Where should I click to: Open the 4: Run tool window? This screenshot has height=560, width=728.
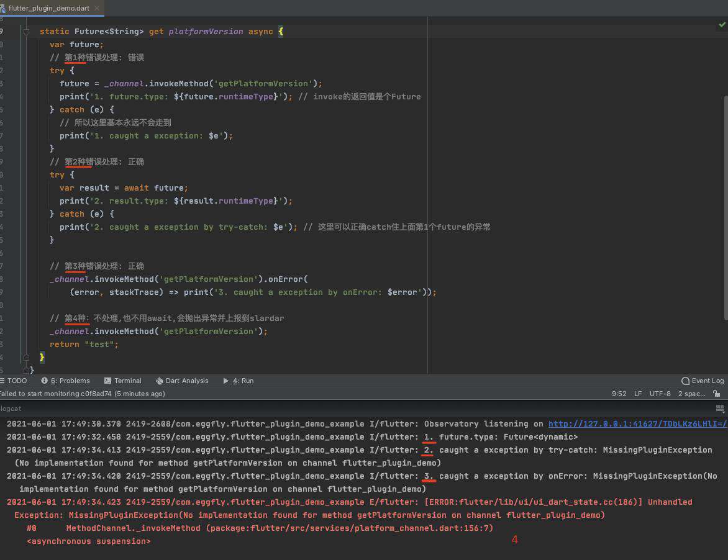(x=238, y=381)
